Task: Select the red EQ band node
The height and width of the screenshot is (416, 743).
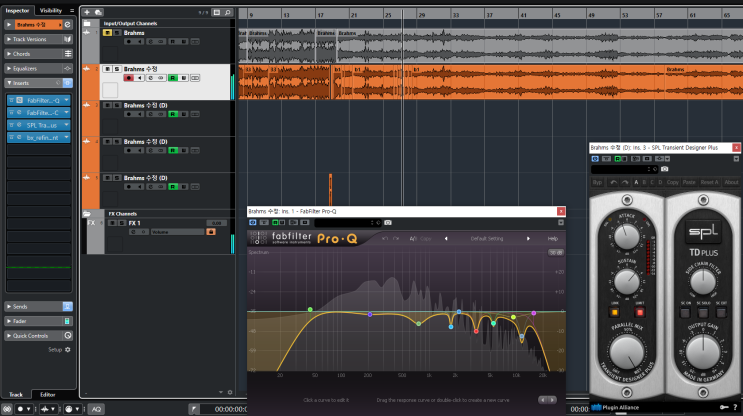Action: (x=476, y=331)
